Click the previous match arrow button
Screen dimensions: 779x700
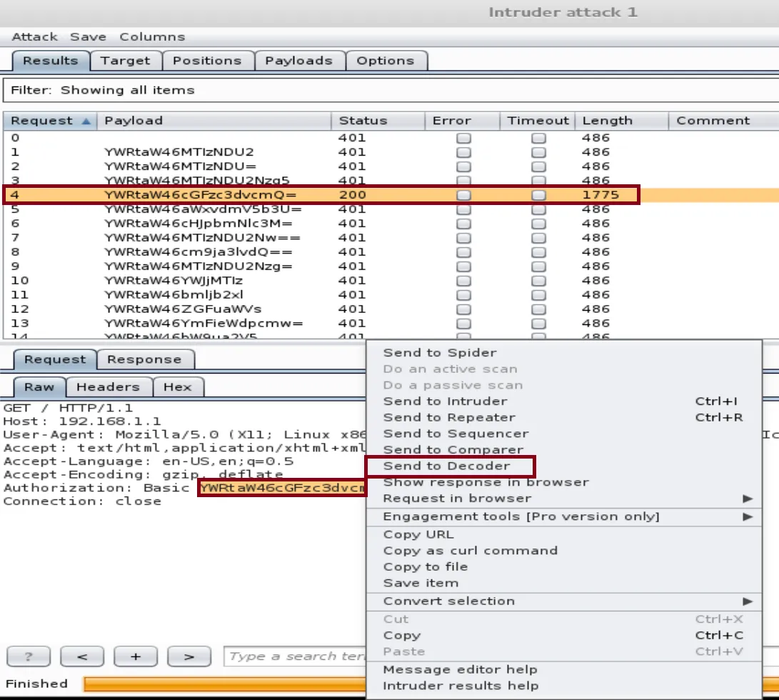pyautogui.click(x=82, y=656)
